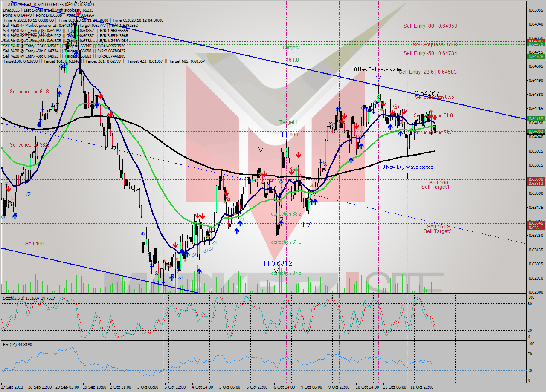Click the 'I I I 0.6312' wave label
Viewport: 546px width, 392px height.
click(276, 263)
